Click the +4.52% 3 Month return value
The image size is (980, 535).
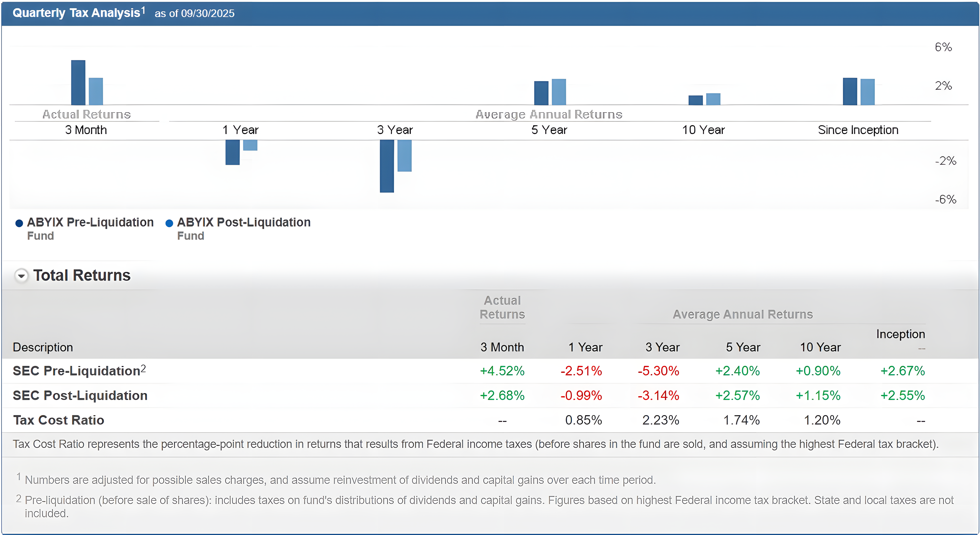(x=502, y=371)
